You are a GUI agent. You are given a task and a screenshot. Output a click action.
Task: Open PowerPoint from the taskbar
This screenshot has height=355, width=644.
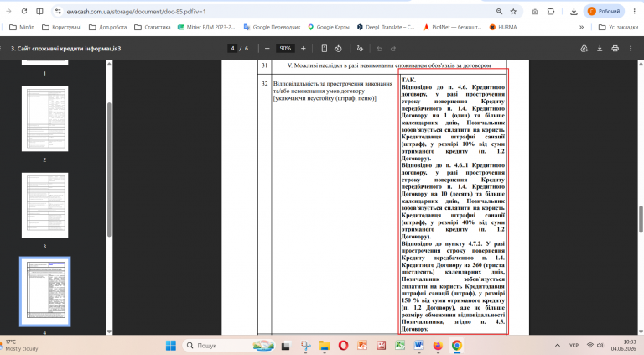362,346
